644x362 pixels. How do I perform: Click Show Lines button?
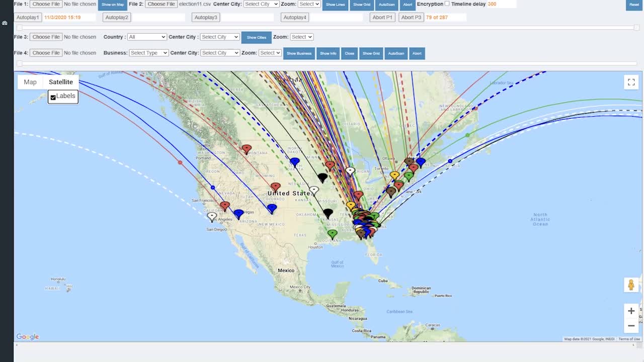[336, 5]
